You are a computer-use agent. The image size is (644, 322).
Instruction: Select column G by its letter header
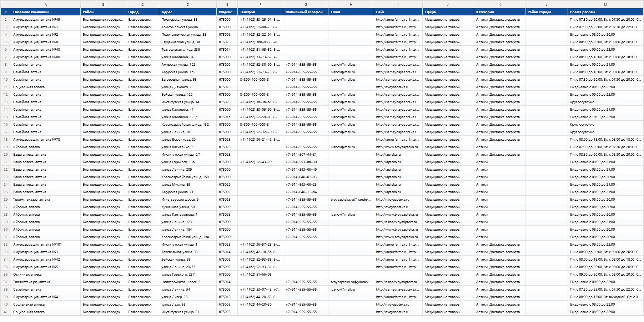306,4
